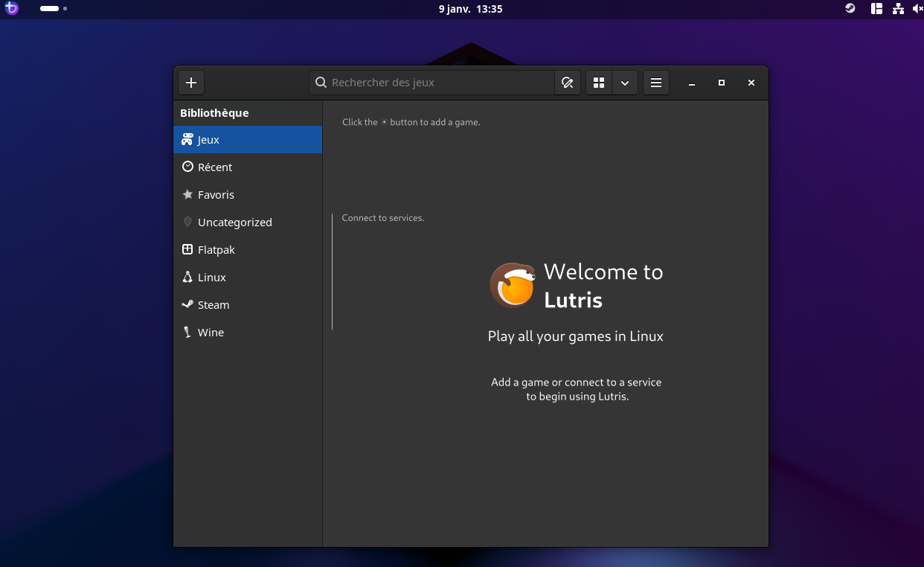The width and height of the screenshot is (924, 567).
Task: Switch to grid view with the tiles icon
Action: [599, 83]
